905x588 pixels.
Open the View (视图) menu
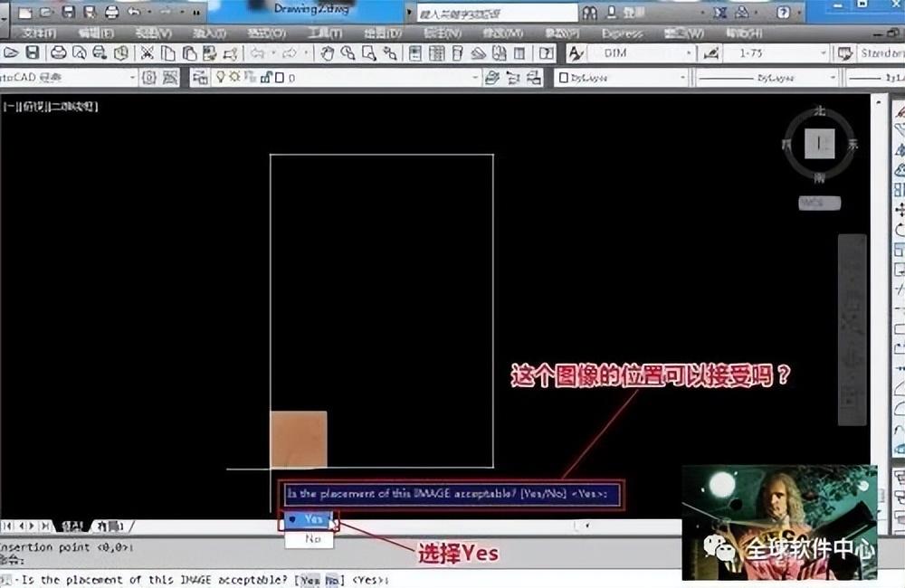(154, 33)
